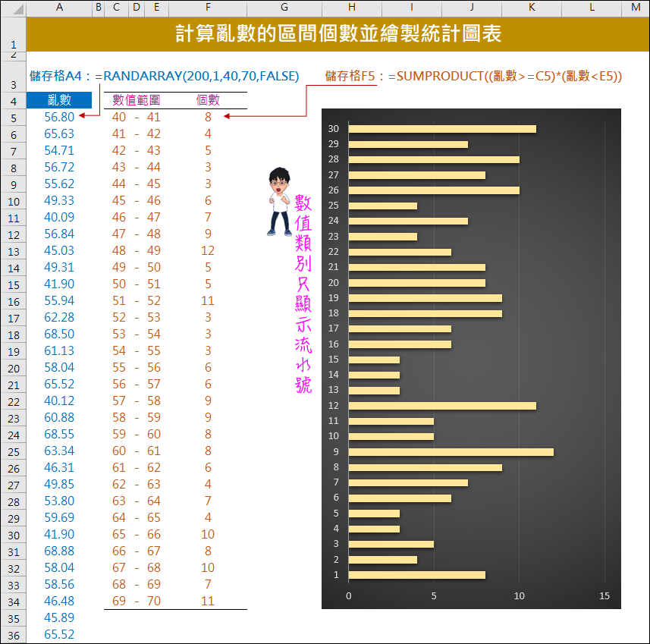This screenshot has width=650, height=644.
Task: Select cell containing 62.28
Action: (59, 317)
